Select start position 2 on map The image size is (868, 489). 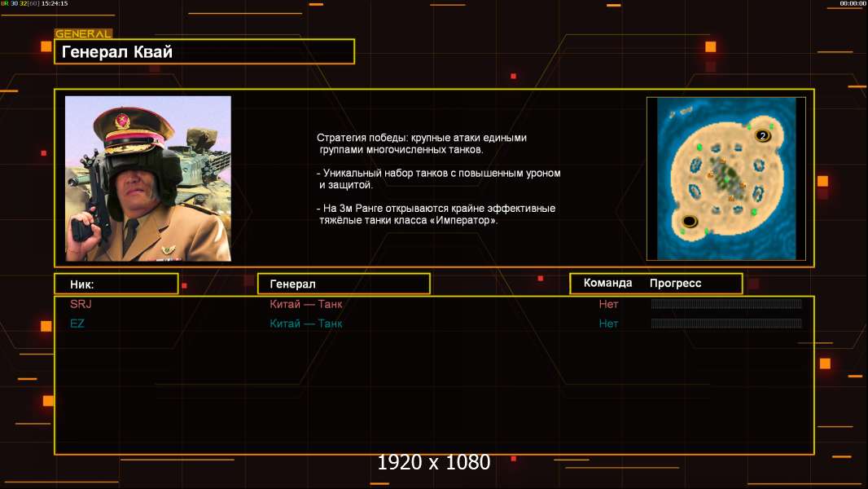pyautogui.click(x=763, y=135)
